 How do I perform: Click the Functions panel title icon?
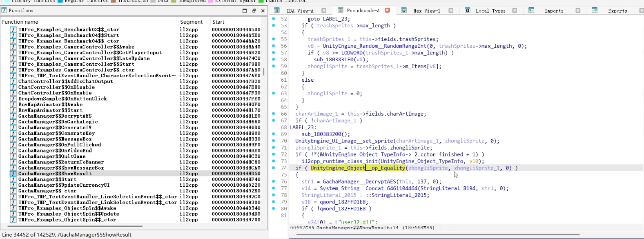point(4,11)
